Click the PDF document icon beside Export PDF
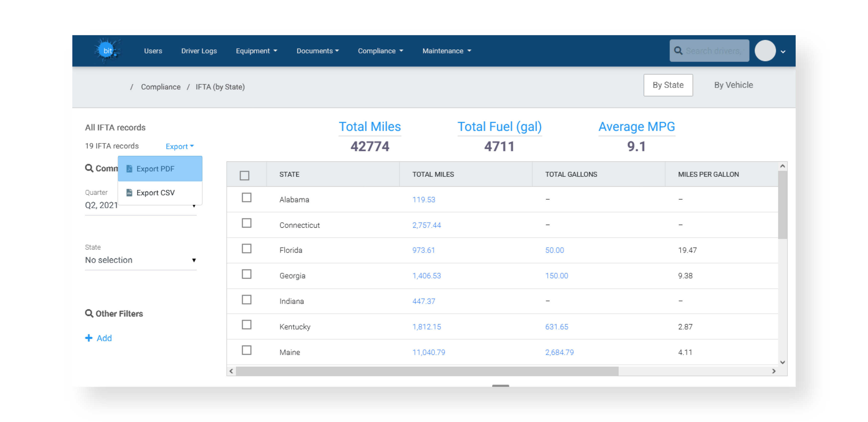Image resolution: width=868 pixels, height=422 pixels. click(129, 169)
